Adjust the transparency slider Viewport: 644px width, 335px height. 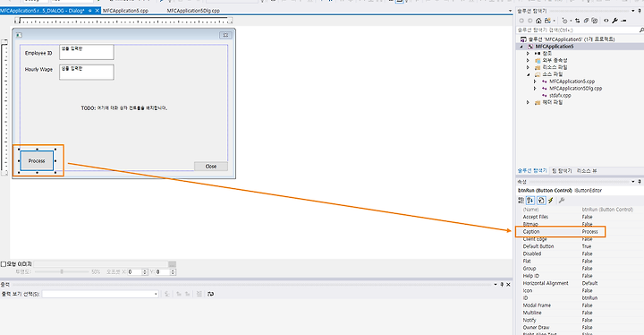click(x=62, y=271)
